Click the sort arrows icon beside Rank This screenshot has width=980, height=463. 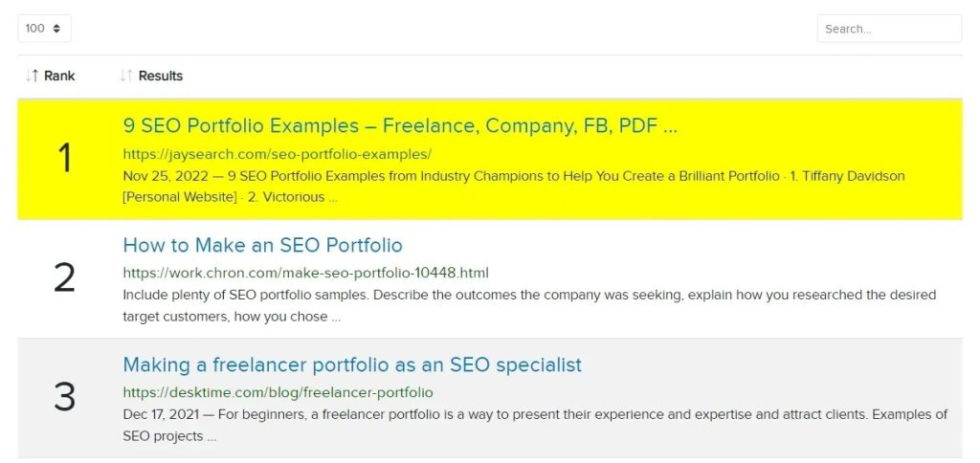pos(32,76)
